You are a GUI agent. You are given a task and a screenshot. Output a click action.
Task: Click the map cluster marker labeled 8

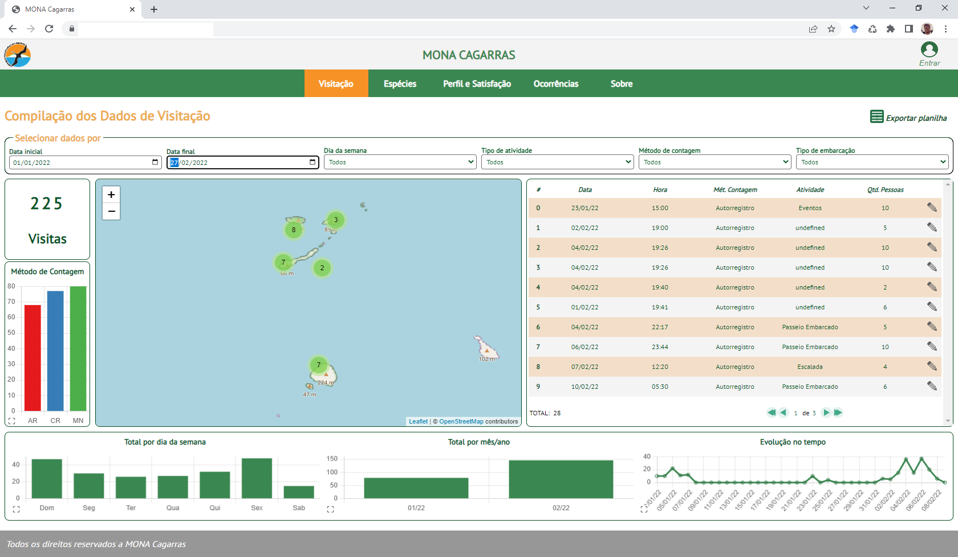click(293, 230)
